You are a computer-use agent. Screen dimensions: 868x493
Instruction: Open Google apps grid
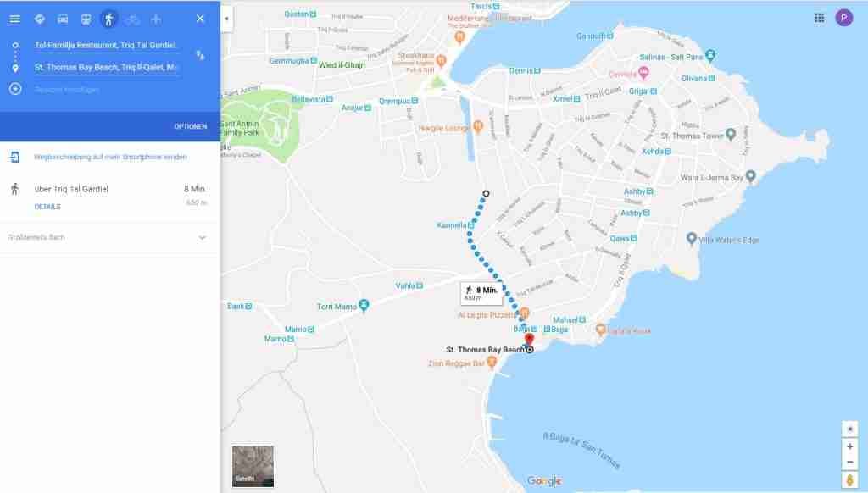tap(819, 18)
